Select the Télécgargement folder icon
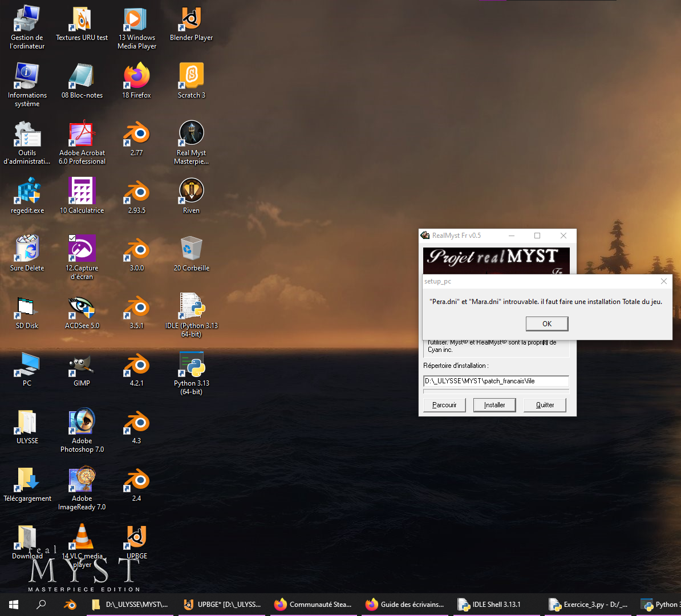Viewport: 681px width, 616px height. coord(27,485)
